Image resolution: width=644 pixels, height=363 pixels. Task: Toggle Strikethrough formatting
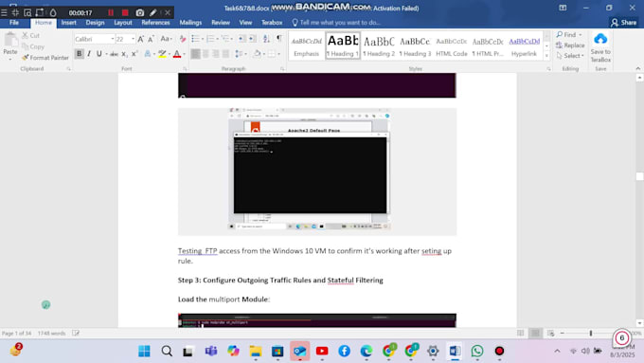[115, 54]
